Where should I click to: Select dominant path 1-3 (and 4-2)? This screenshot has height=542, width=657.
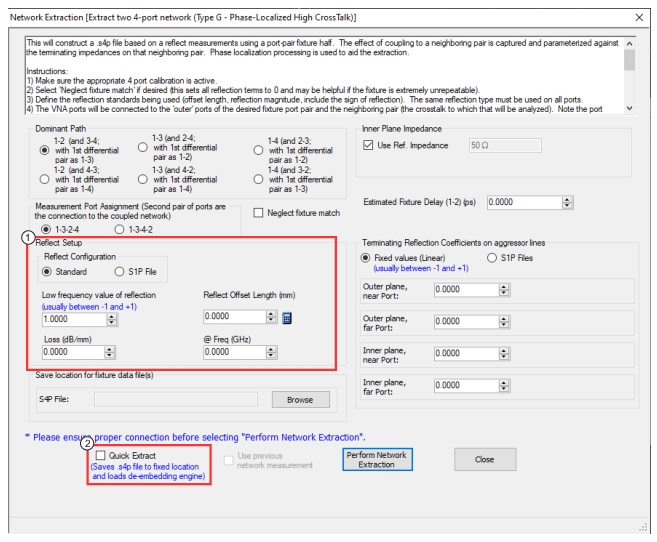[x=144, y=182]
